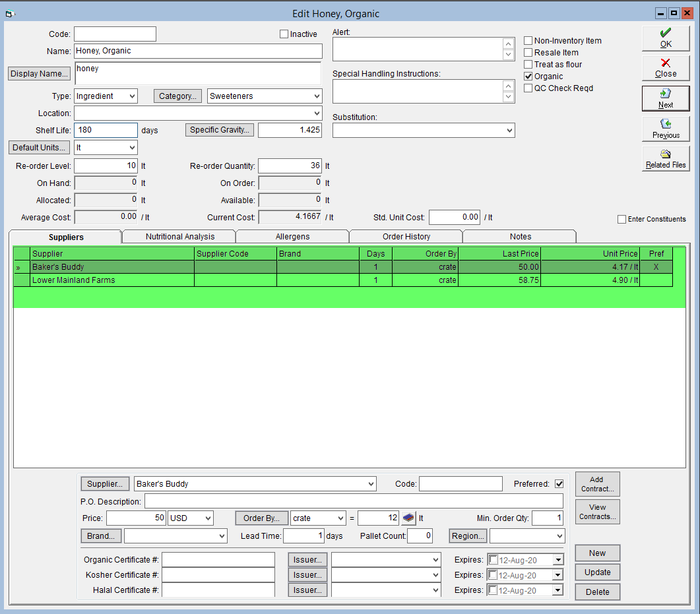This screenshot has height=614, width=700.
Task: Click into the Code field at top
Action: coord(115,34)
